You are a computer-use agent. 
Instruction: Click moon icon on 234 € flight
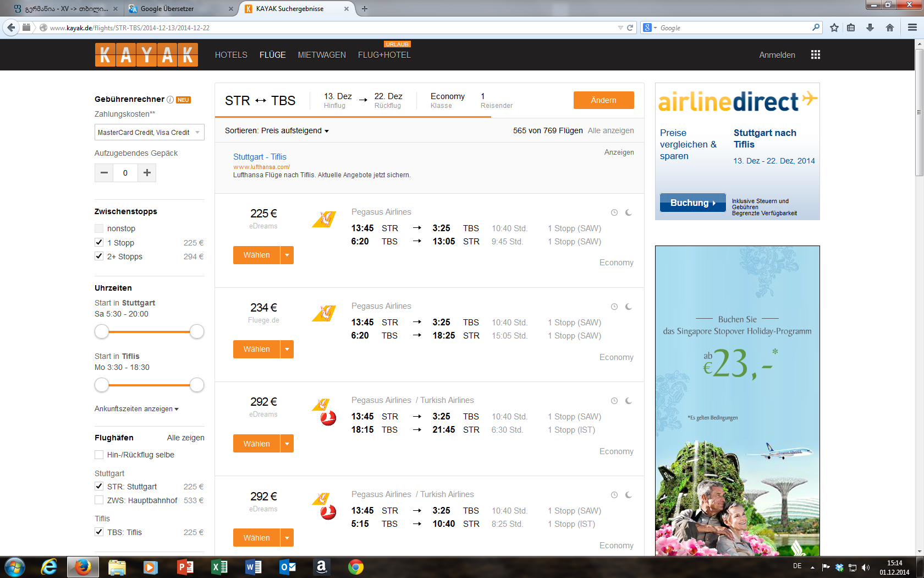(629, 307)
